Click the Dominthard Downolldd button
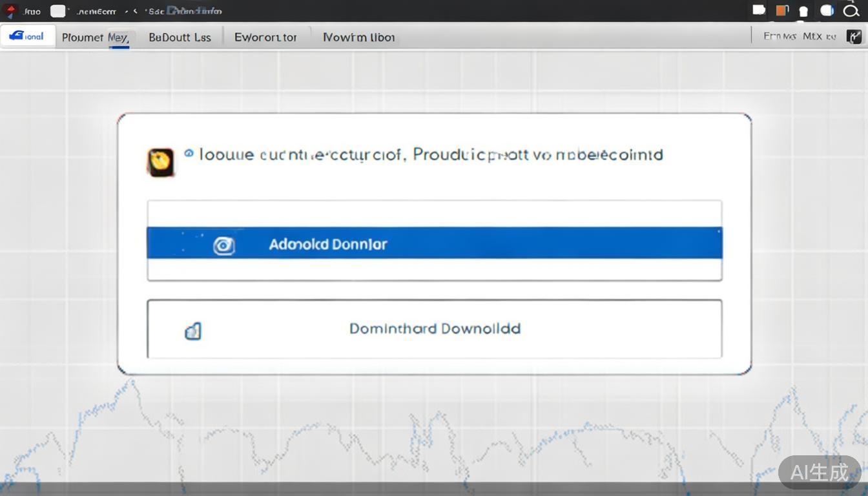This screenshot has height=496, width=868. click(434, 329)
